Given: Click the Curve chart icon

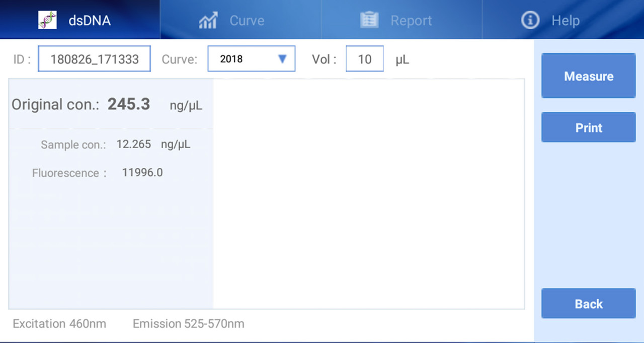Looking at the screenshot, I should 208,21.
